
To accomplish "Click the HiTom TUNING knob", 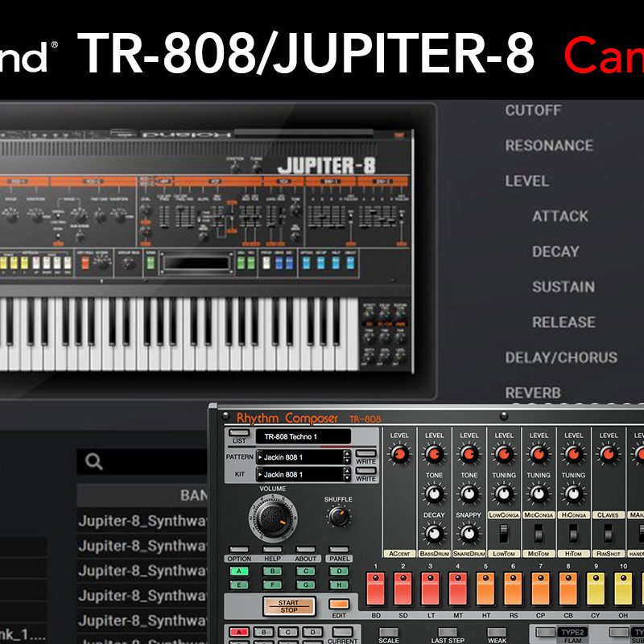I will pos(573,493).
